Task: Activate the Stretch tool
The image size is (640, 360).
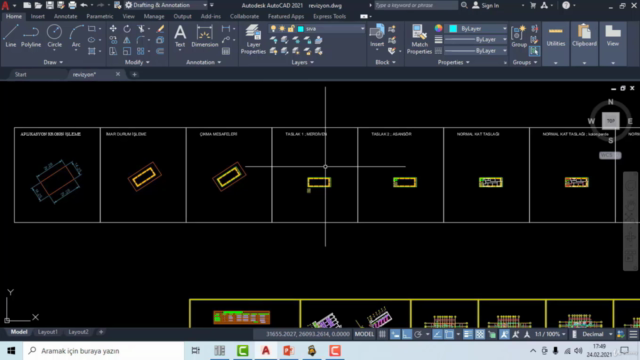Action: tap(113, 51)
